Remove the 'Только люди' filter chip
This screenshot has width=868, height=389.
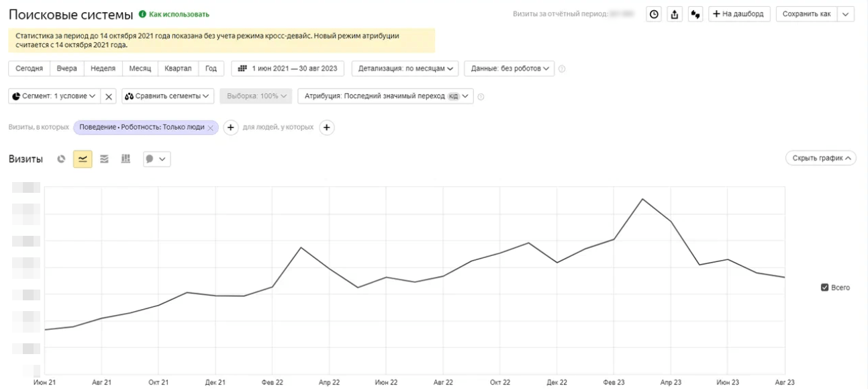point(211,128)
